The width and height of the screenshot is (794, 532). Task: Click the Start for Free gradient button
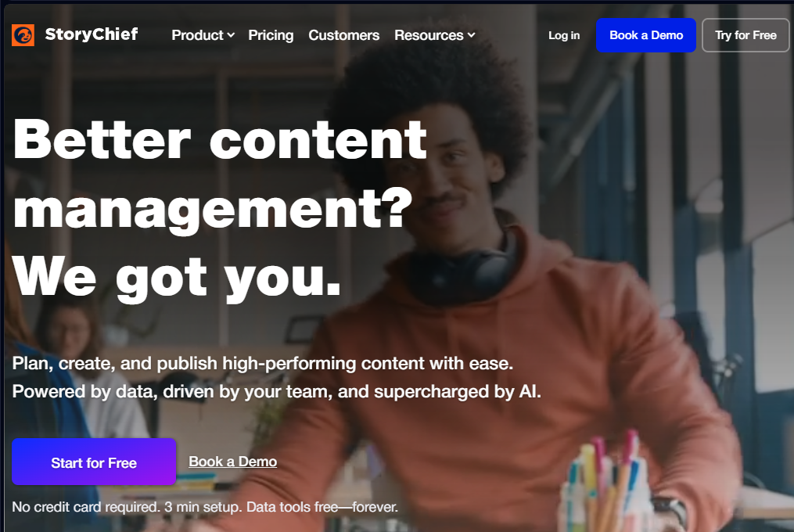tap(94, 462)
